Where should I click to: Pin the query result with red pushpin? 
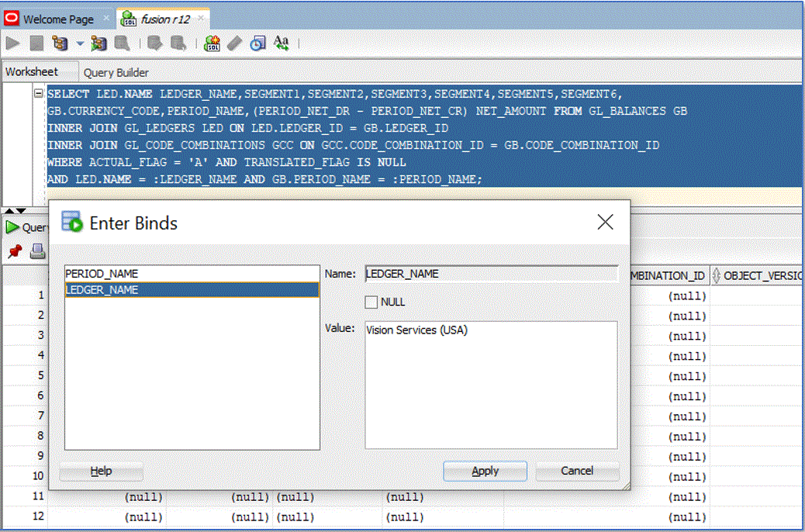click(x=14, y=251)
